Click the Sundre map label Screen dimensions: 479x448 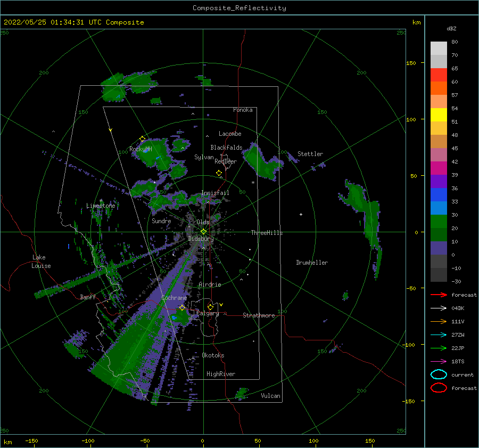click(x=161, y=221)
